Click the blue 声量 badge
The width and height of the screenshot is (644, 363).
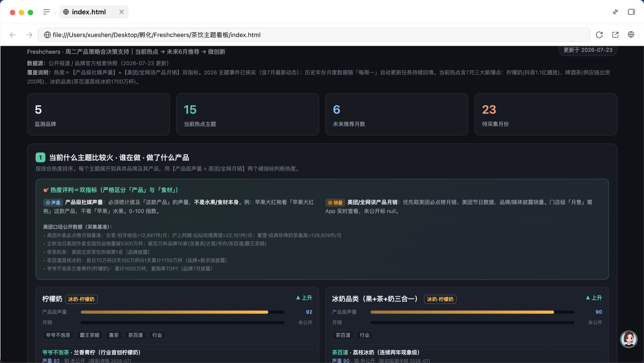[x=53, y=202]
